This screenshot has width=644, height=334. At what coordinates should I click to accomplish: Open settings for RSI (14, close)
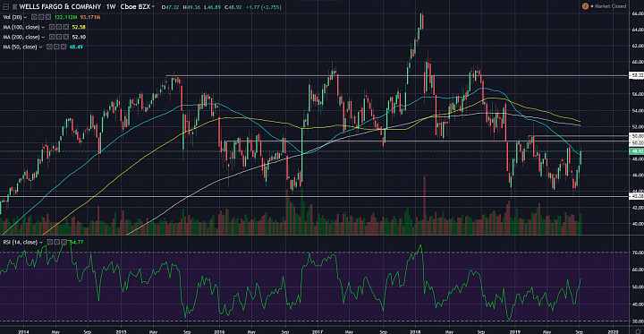pyautogui.click(x=57, y=242)
